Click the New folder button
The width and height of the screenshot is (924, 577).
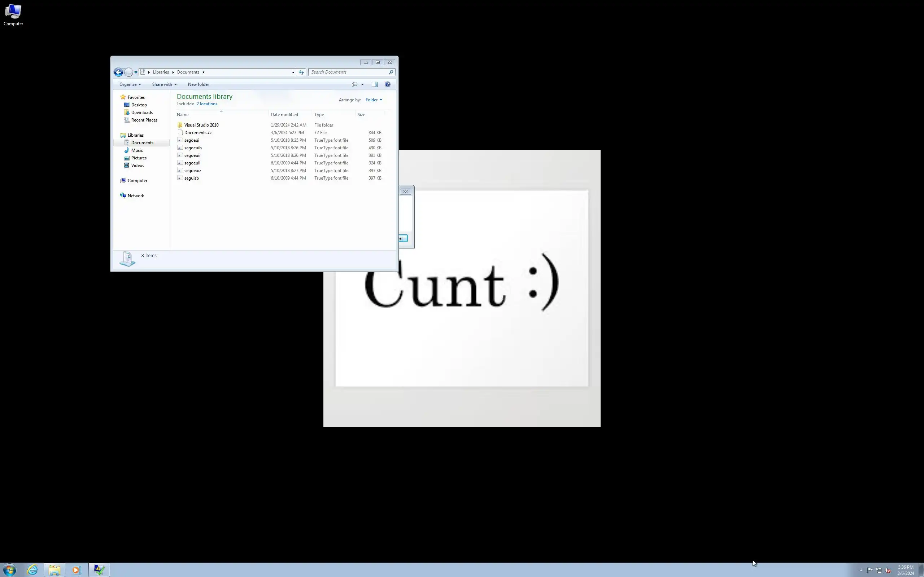198,84
